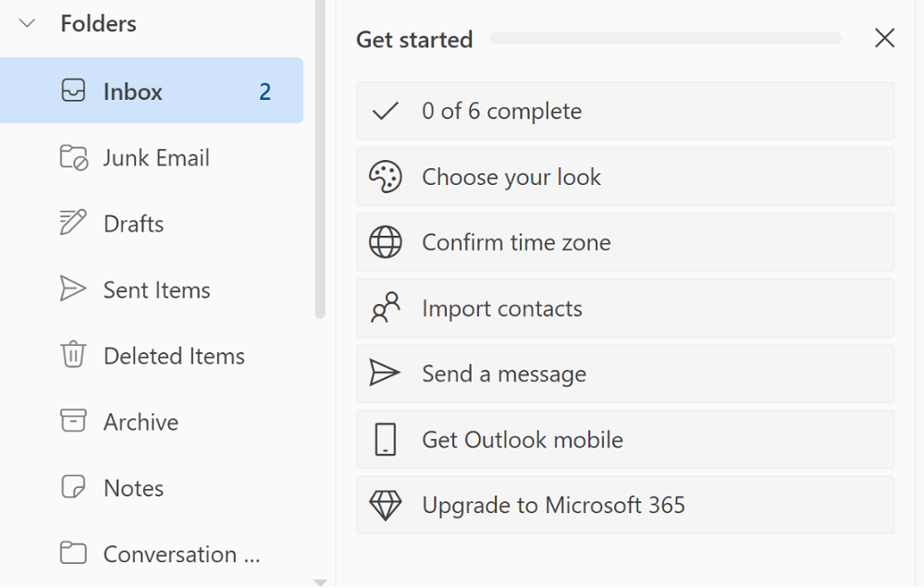Click the Notes sticky-note icon
Viewport: 924px width, 588px height.
click(x=73, y=486)
